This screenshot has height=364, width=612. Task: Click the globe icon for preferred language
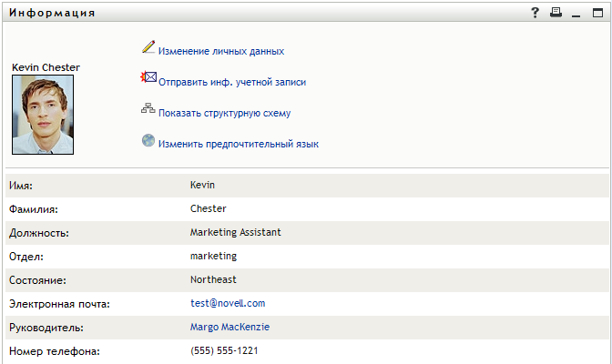[x=148, y=141]
